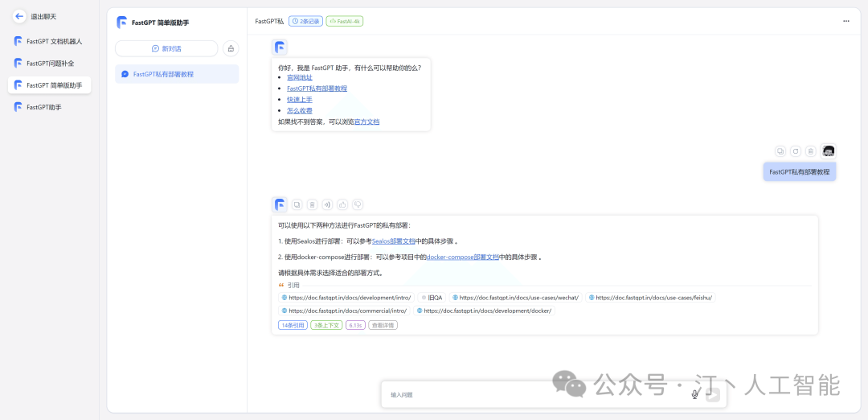The height and width of the screenshot is (420, 868).
Task: Click the 查看详情 button under the reply
Action: tap(383, 325)
